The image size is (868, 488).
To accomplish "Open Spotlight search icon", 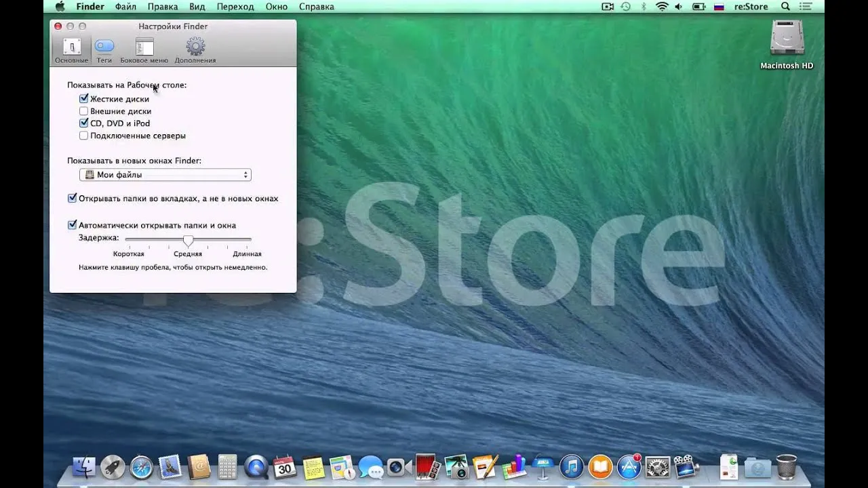I will (786, 7).
